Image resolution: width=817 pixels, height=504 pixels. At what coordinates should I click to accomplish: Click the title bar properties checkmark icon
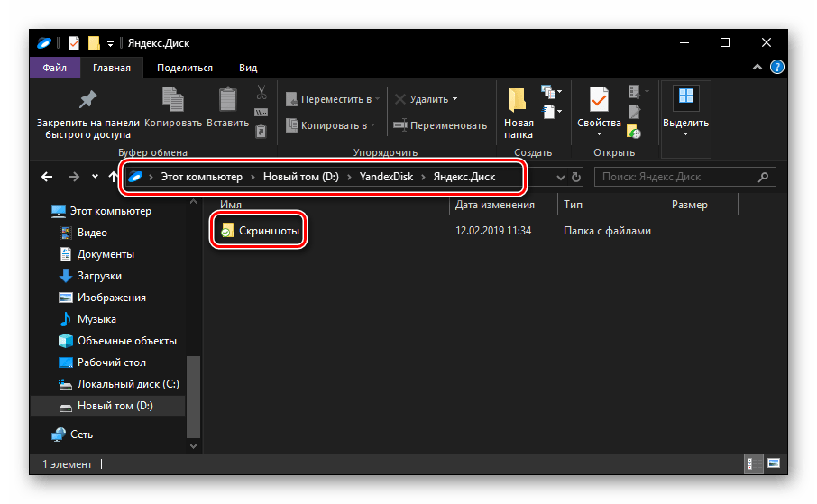point(73,43)
